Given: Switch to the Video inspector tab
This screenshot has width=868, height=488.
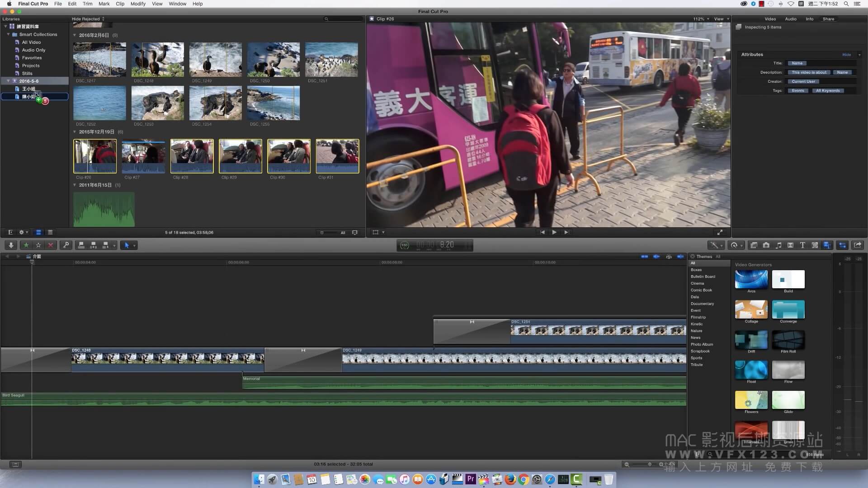Looking at the screenshot, I should click(770, 19).
